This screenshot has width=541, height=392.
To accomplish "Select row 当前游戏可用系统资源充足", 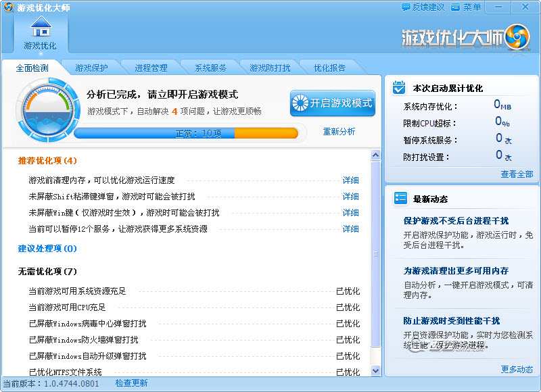I will point(194,291).
